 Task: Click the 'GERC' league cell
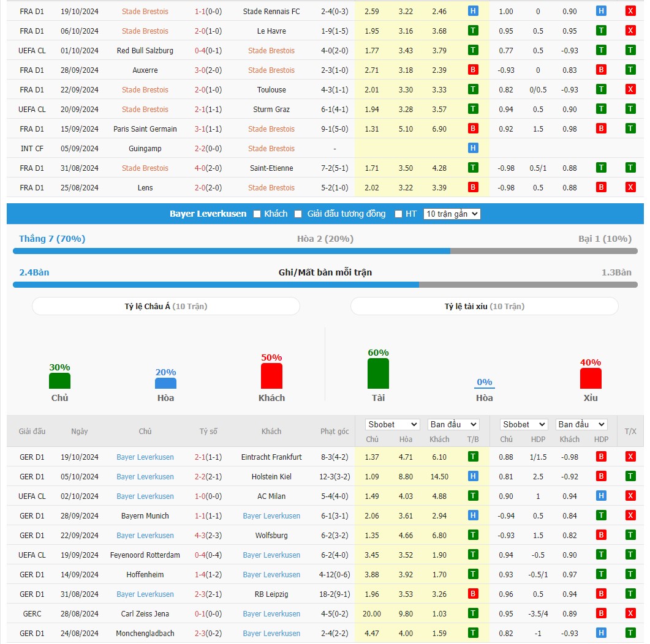click(x=32, y=614)
